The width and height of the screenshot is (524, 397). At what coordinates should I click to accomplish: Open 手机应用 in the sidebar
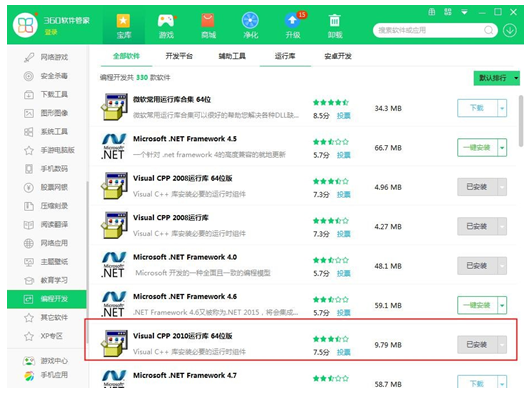(46, 375)
